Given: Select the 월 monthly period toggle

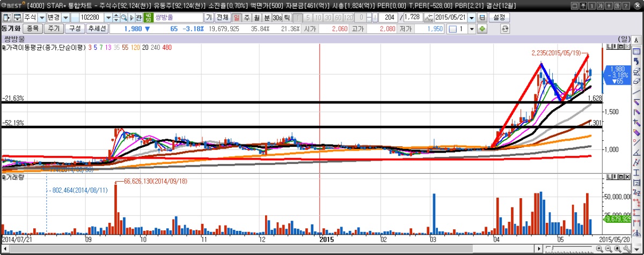Looking at the screenshot, I should tap(257, 18).
